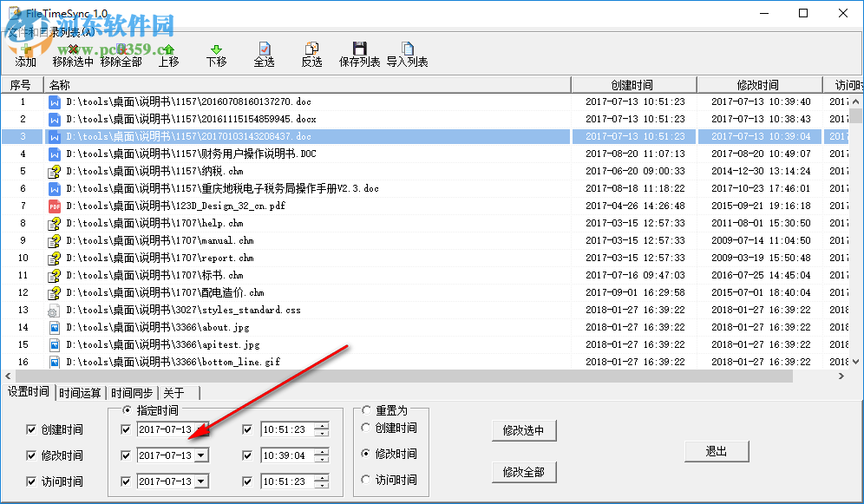Switch to the 关于 tab
Screen dimensions: 864x504
pyautogui.click(x=175, y=392)
